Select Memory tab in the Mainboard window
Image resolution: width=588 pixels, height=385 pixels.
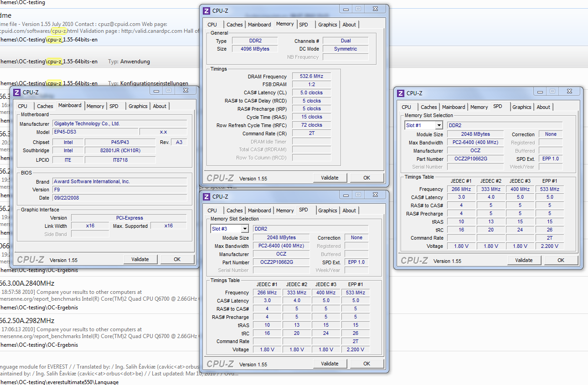[x=95, y=106]
